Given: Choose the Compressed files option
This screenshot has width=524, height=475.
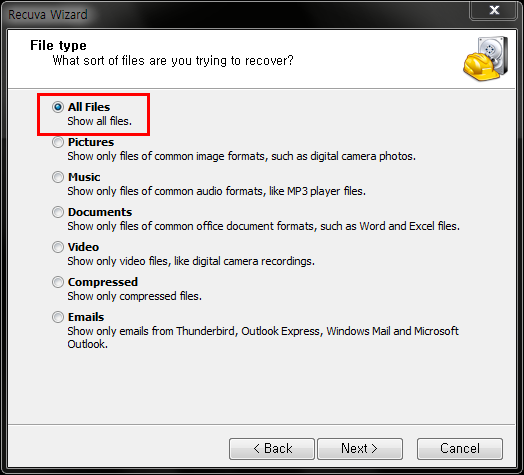Looking at the screenshot, I should click(58, 282).
